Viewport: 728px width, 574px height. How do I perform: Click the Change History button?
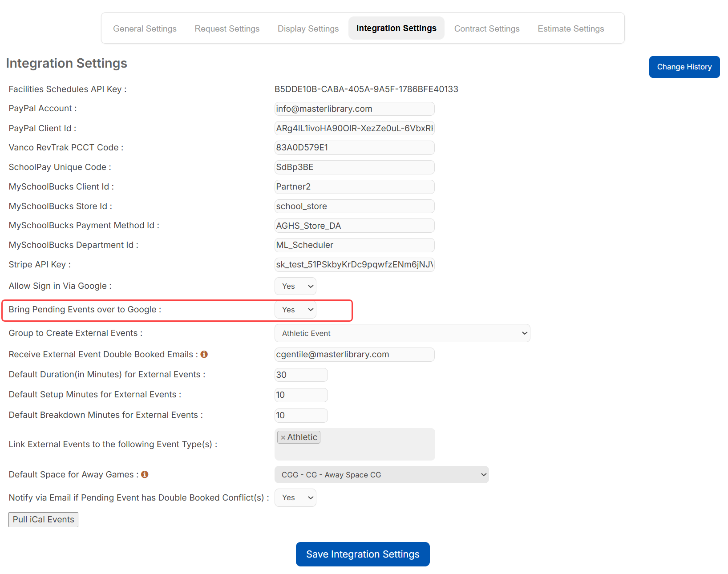684,67
